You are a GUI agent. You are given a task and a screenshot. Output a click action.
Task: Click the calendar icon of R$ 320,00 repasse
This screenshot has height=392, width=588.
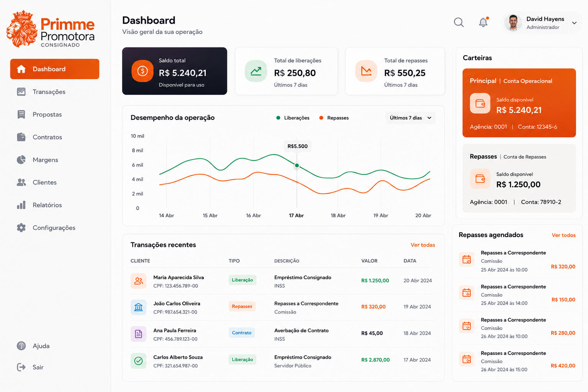pos(467,260)
